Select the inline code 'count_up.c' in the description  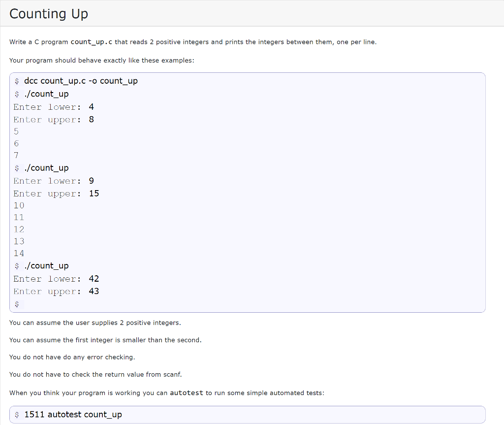91,42
